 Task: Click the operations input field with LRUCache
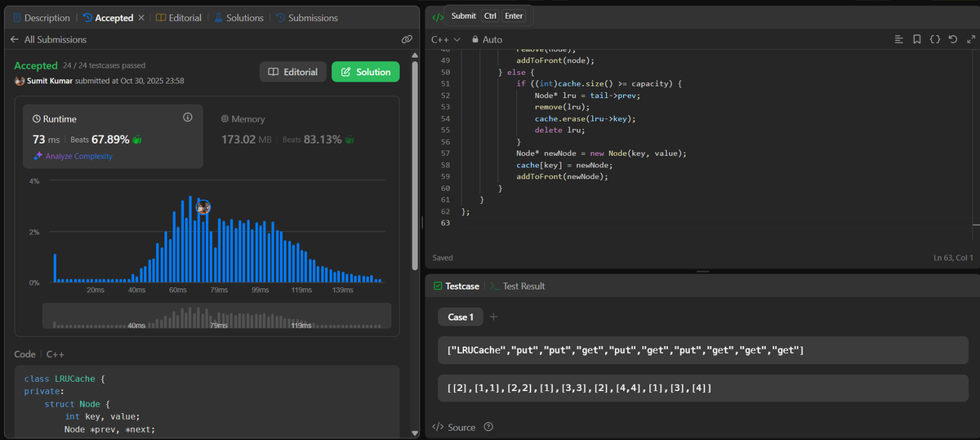[703, 350]
